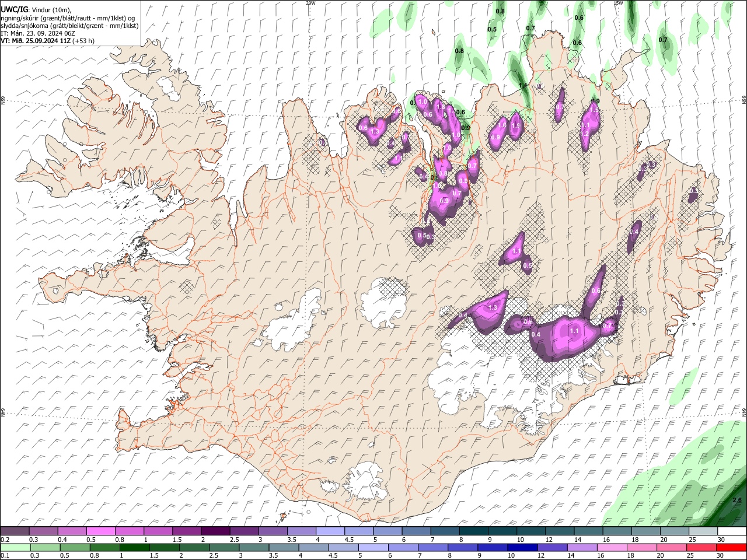Pick the palest green 0.1–0.3 swatch in the lower row
The image size is (747, 560).
pos(15,547)
